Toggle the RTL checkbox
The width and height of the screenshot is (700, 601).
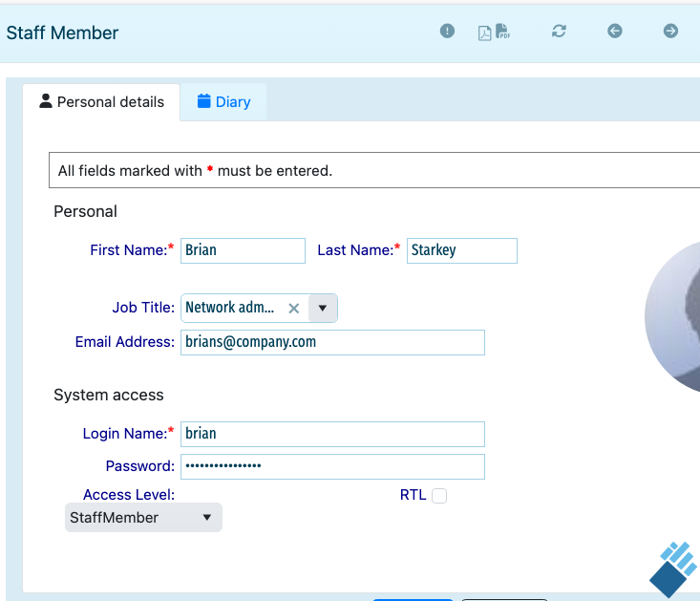439,496
